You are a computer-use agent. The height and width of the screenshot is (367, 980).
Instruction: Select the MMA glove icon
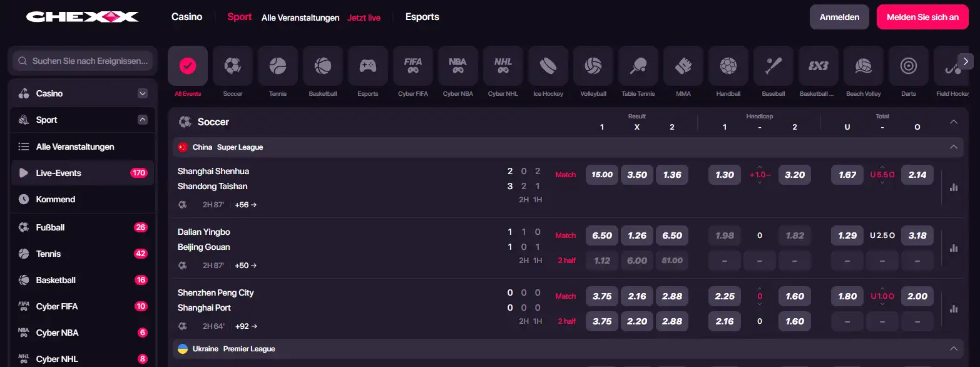point(683,66)
